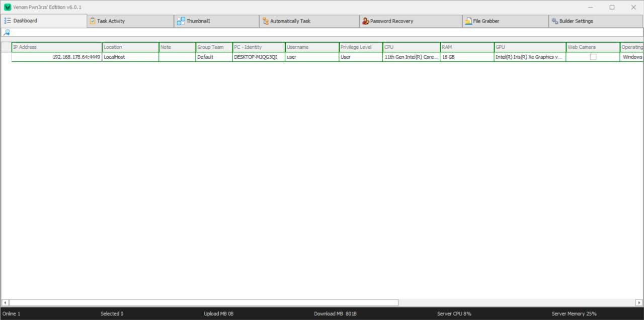Open the Password Recovery tab
The image size is (644, 320).
[x=411, y=21]
